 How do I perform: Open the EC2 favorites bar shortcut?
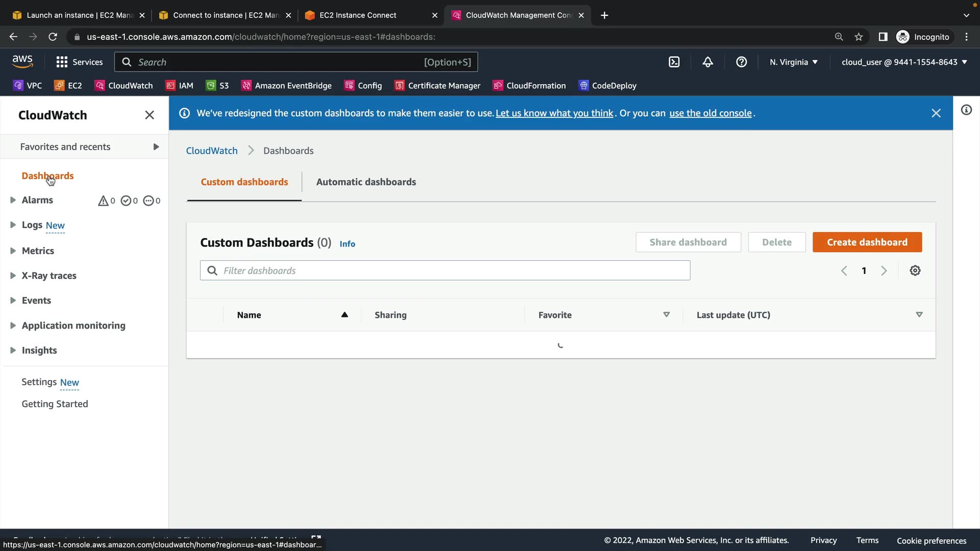pyautogui.click(x=68, y=86)
